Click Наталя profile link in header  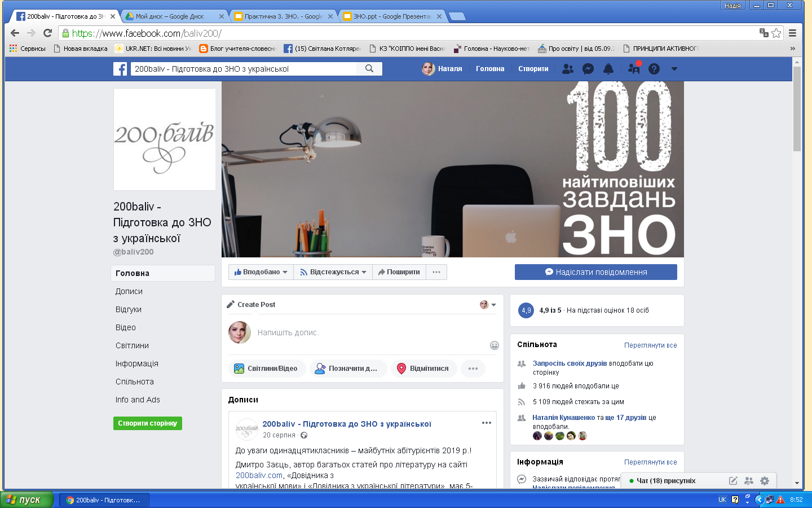click(x=442, y=69)
